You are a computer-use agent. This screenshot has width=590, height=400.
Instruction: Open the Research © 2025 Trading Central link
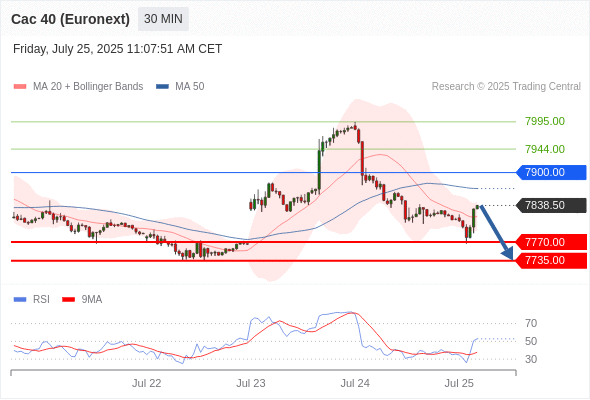point(506,87)
